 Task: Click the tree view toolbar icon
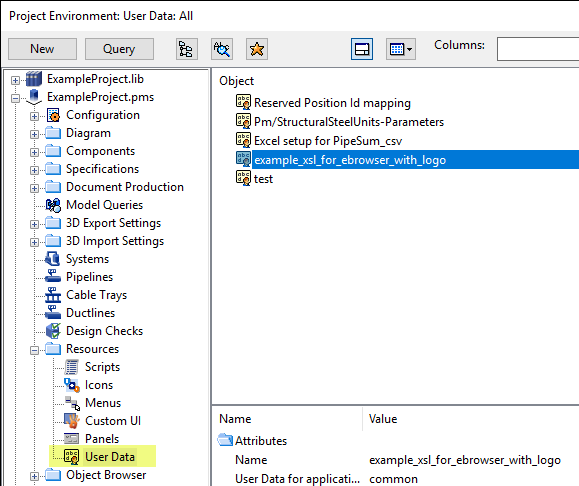click(186, 49)
